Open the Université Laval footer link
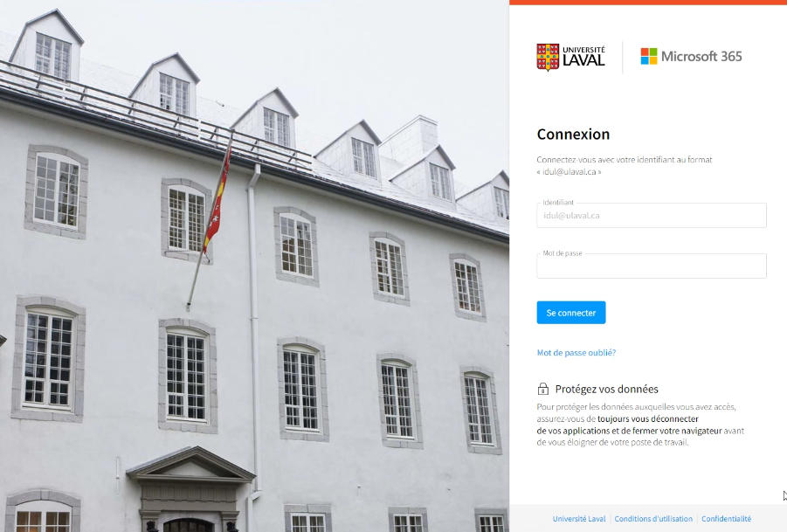787x532 pixels. pos(579,519)
